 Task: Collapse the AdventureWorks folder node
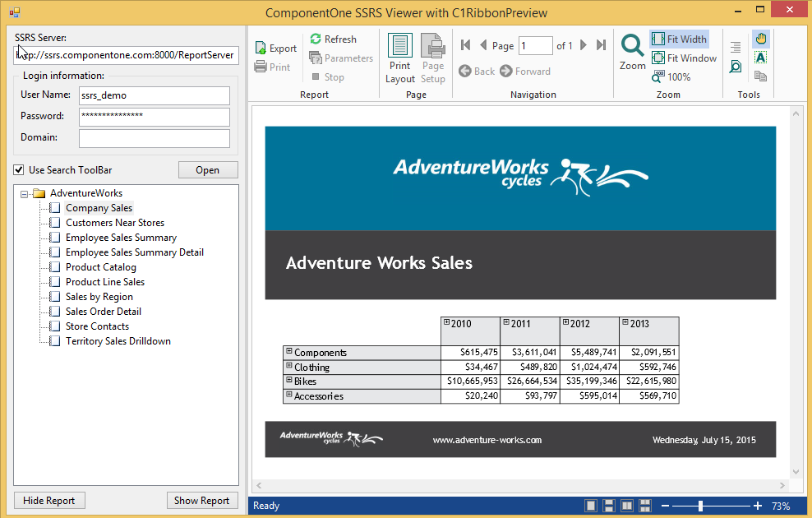point(24,194)
